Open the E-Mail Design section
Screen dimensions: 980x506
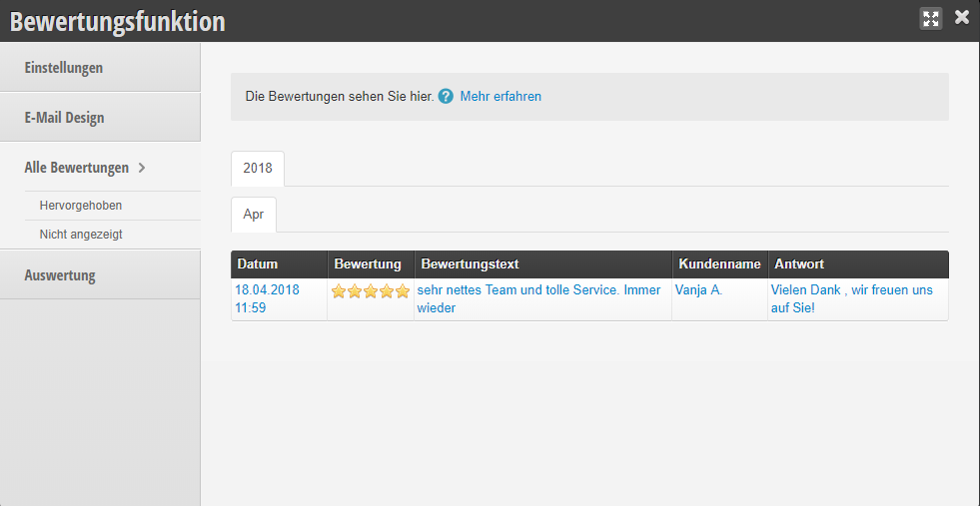[x=100, y=118]
